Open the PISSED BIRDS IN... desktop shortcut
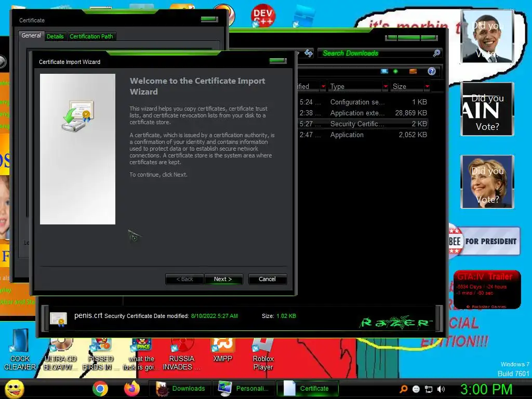 [x=100, y=354]
